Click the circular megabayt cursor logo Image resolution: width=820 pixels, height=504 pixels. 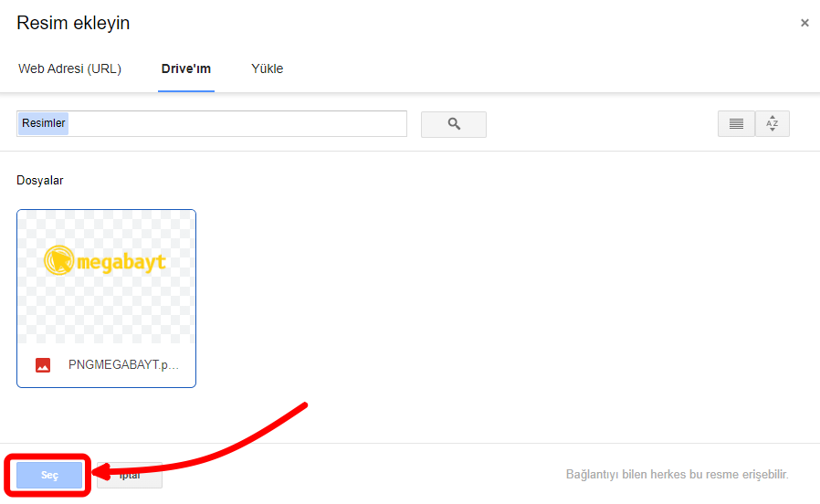pos(59,261)
